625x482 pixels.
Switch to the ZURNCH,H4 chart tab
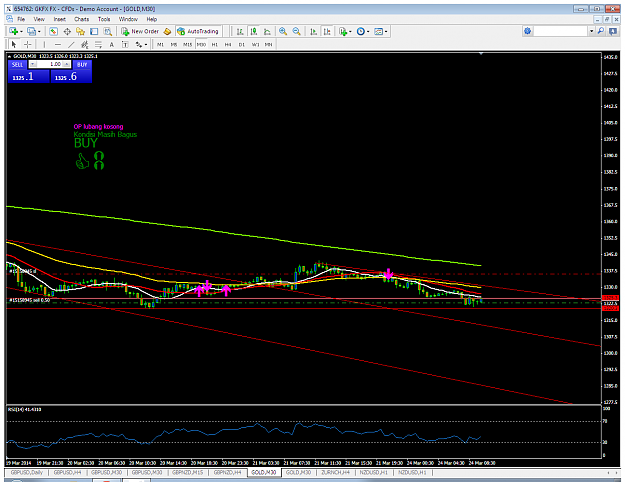point(335,472)
